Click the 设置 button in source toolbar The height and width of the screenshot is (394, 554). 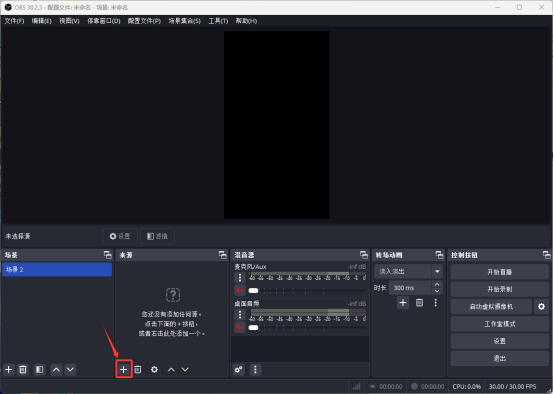[x=120, y=236]
